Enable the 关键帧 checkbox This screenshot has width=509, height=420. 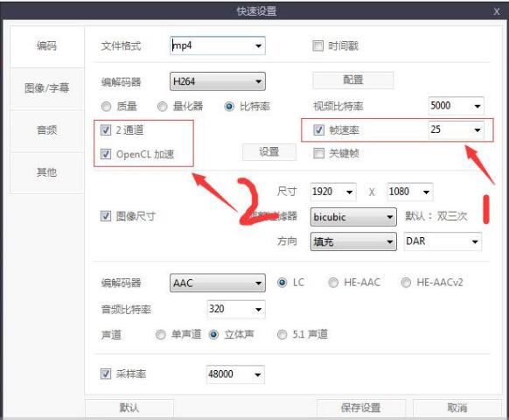click(x=318, y=153)
